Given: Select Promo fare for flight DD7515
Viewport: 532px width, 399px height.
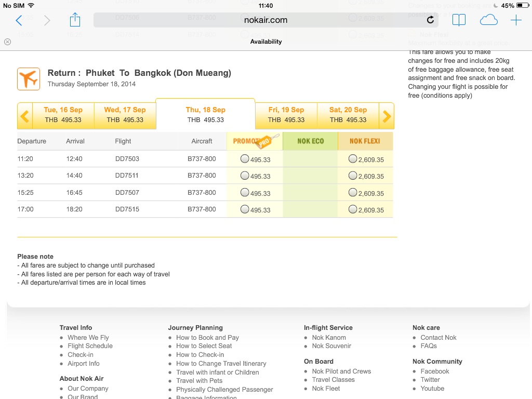Looking at the screenshot, I should pyautogui.click(x=245, y=209).
